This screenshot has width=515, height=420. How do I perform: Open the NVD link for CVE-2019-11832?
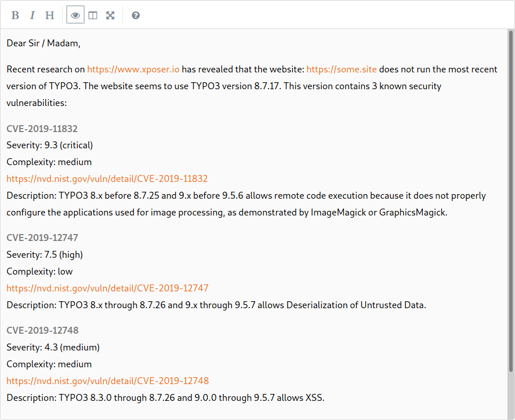point(107,178)
